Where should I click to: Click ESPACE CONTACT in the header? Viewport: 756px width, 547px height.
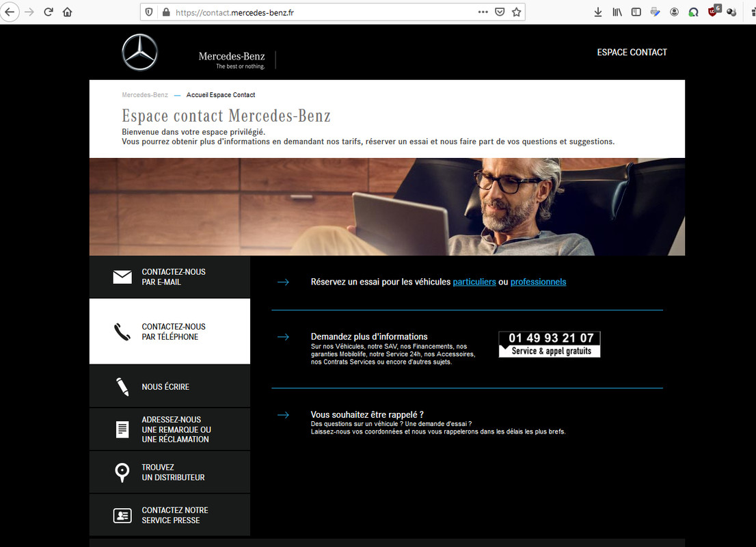(632, 52)
